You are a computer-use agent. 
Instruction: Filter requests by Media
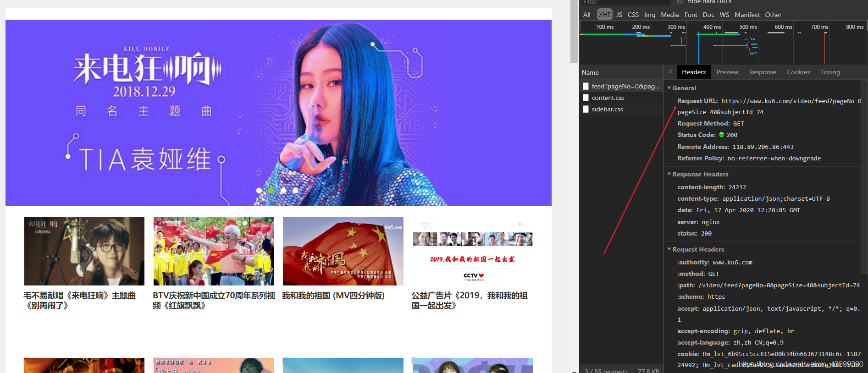click(x=669, y=15)
